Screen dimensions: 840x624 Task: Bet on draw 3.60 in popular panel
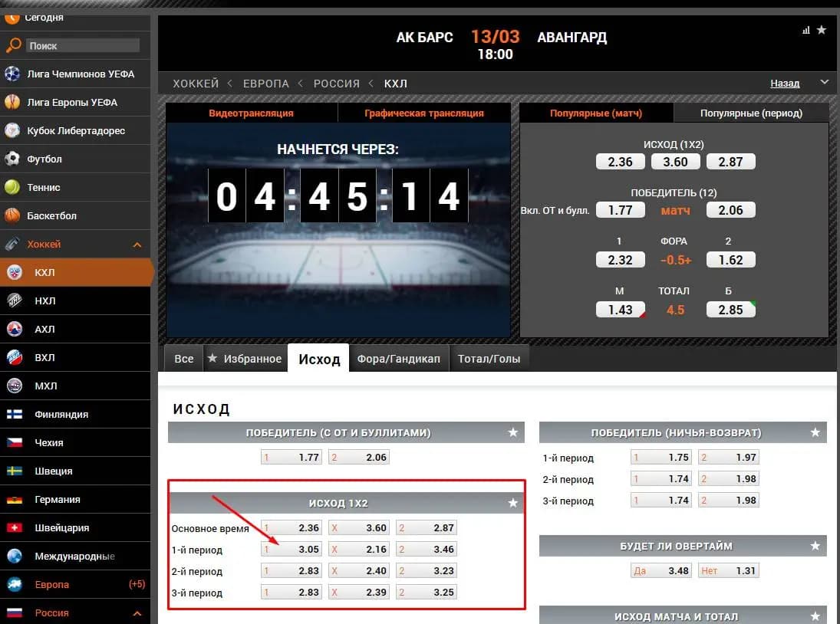676,162
